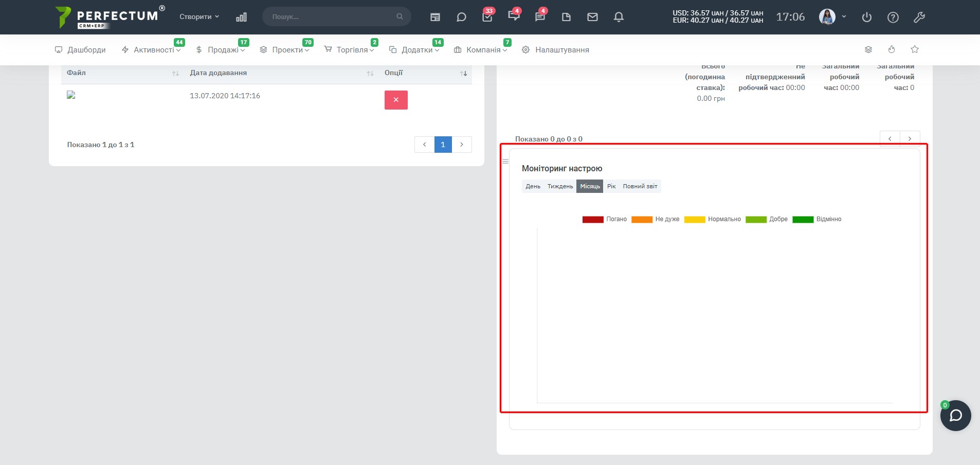Open the floating chat widget button
980x465 pixels.
click(955, 416)
